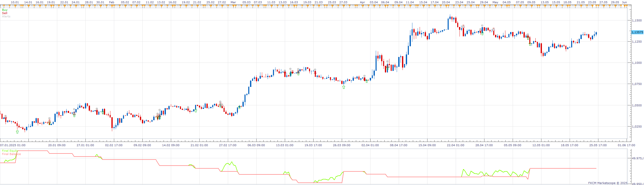644x185 pixels.
Task: Click the 14.02 09:00 time label
Action: pyautogui.click(x=171, y=145)
